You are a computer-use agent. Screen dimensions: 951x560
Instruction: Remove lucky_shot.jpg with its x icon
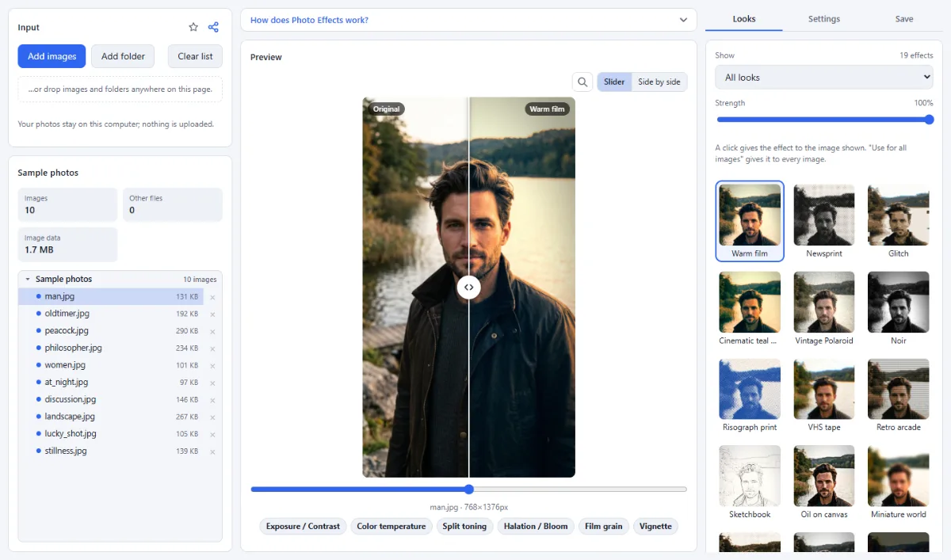(x=212, y=434)
